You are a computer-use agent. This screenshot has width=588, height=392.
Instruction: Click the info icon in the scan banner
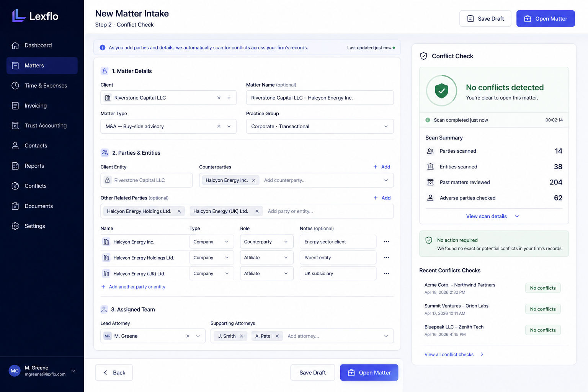point(103,47)
